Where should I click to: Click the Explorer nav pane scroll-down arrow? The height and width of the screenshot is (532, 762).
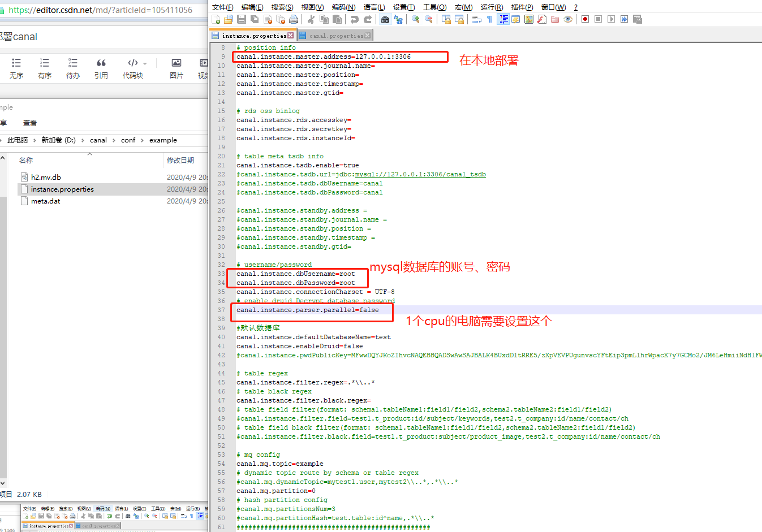pyautogui.click(x=3, y=483)
